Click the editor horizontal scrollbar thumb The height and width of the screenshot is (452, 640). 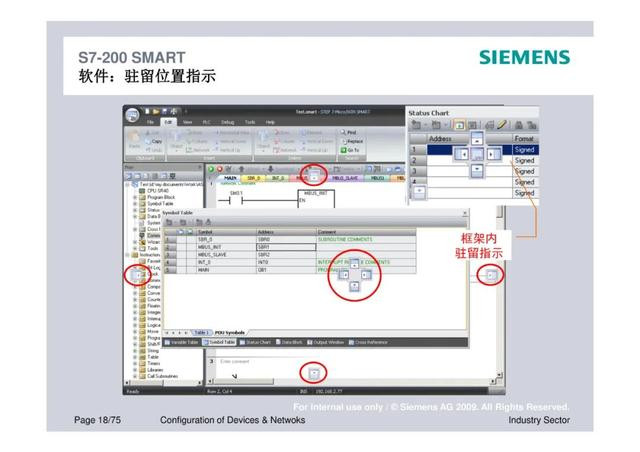[244, 382]
